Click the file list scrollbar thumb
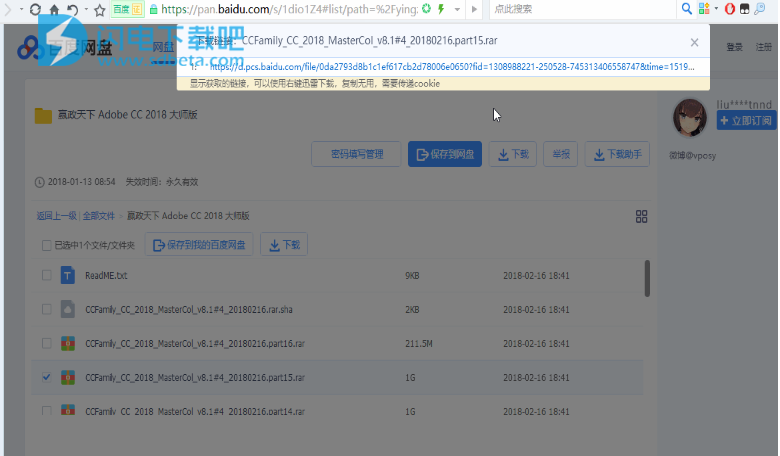 647,278
